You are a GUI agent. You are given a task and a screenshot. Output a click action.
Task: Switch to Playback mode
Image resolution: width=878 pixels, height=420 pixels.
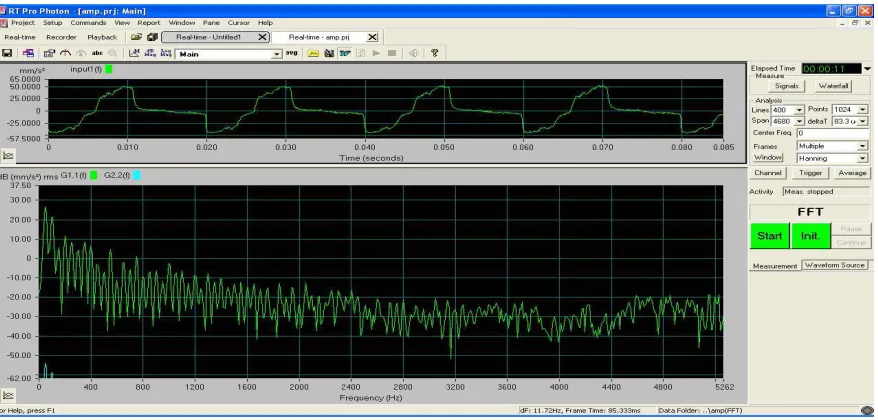point(102,37)
